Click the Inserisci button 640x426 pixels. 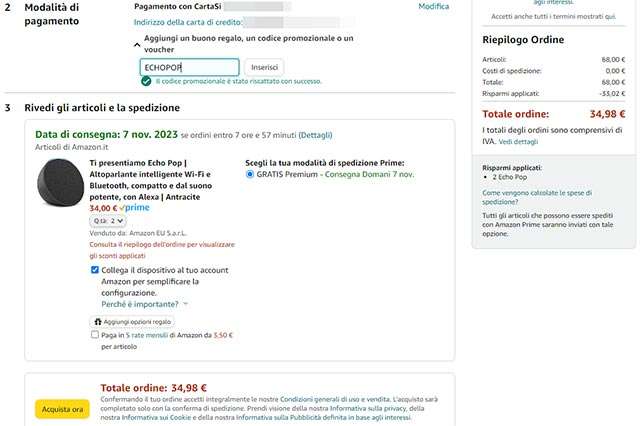point(264,67)
